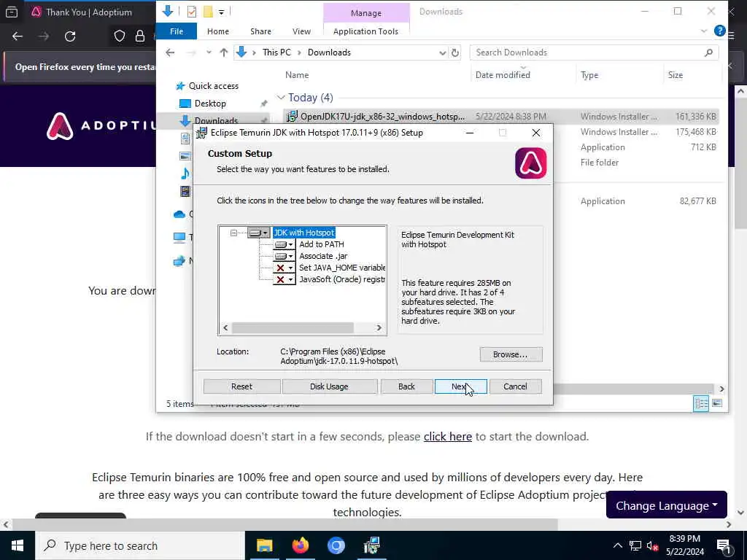Viewport: 747px width, 560px height.
Task: Click This PC in the address path
Action: [276, 52]
